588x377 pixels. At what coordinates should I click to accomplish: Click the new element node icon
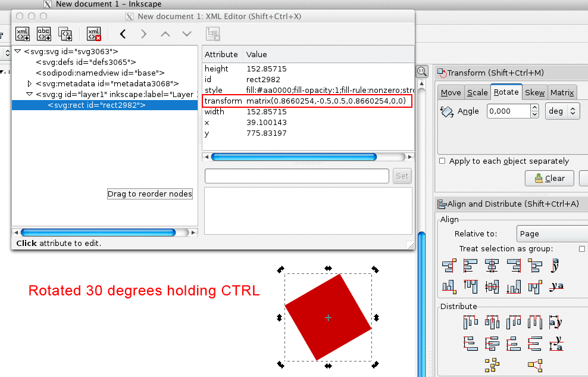tap(23, 33)
